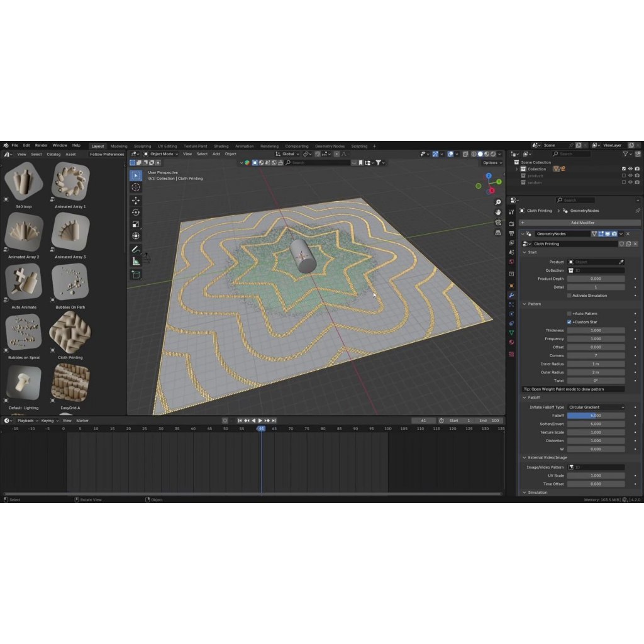Click the viewport zoom magnifier icon
644x644 pixels.
498,202
